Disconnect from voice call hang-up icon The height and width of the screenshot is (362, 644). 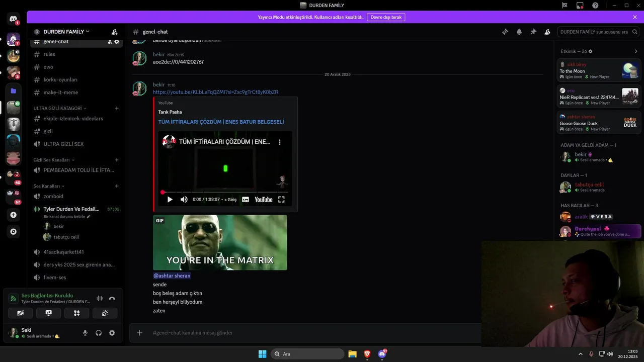[112, 298]
